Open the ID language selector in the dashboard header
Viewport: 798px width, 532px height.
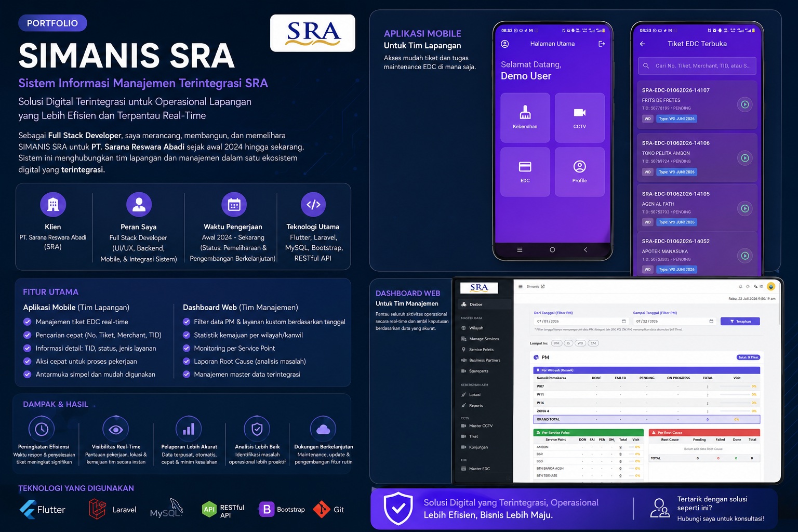[759, 286]
